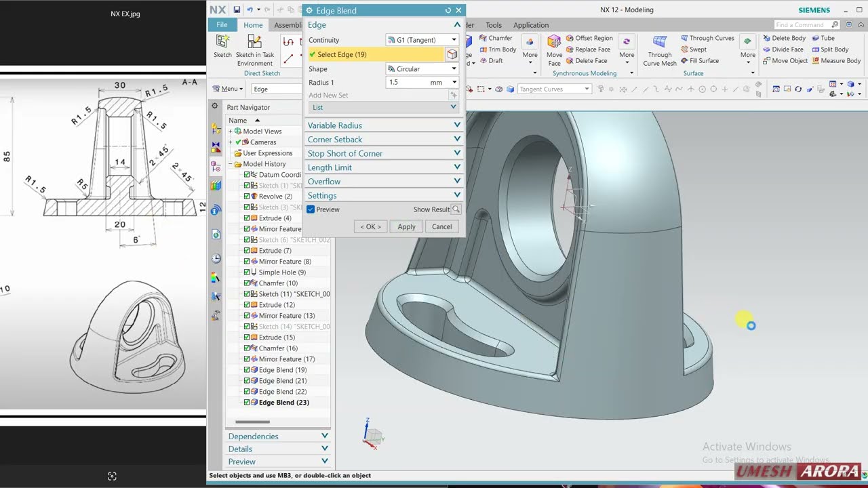Toggle checkbox for Simple Hole (9)
868x488 pixels.
[x=247, y=272]
